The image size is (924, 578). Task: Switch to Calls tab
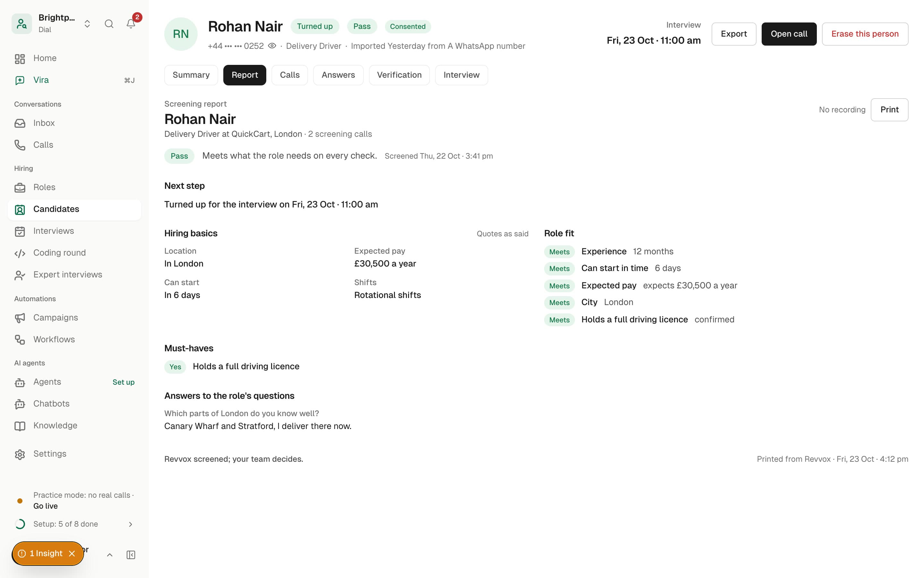click(289, 75)
